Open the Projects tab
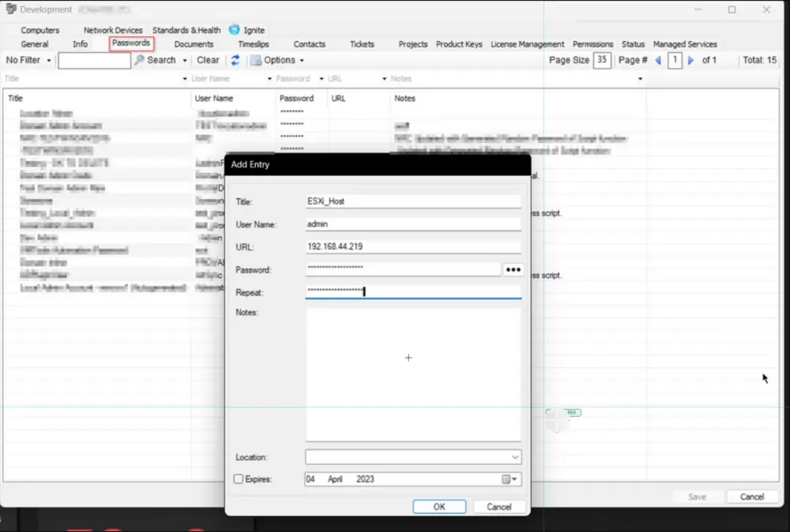The height and width of the screenshot is (532, 790). [412, 44]
